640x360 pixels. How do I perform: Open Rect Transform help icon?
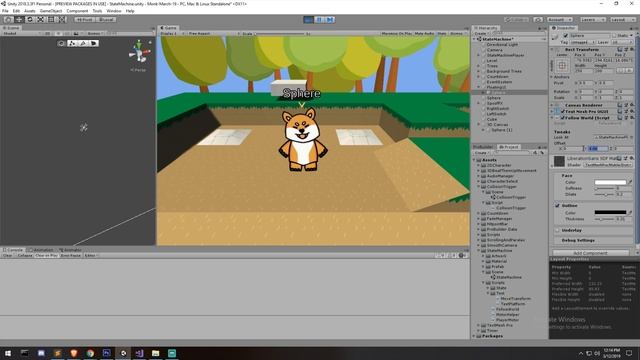[620, 49]
